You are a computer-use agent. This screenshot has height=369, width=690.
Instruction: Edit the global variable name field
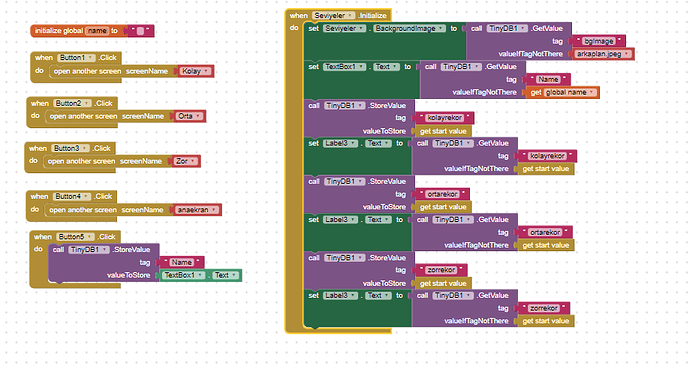[97, 31]
